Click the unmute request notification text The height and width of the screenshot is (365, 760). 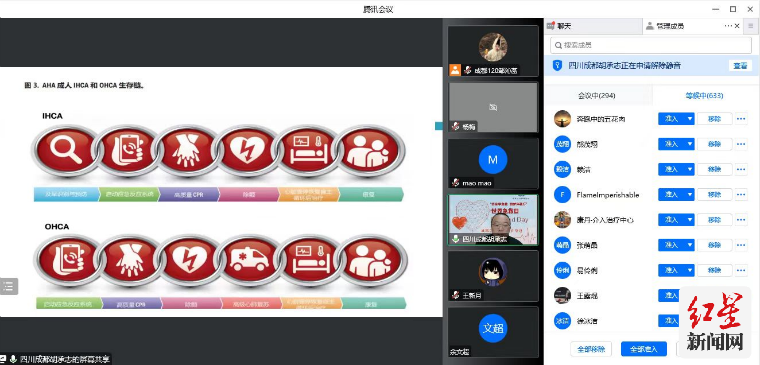624,66
